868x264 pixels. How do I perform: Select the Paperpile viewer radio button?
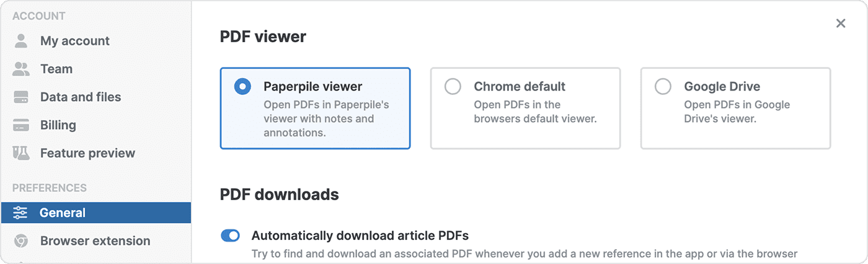pos(242,87)
